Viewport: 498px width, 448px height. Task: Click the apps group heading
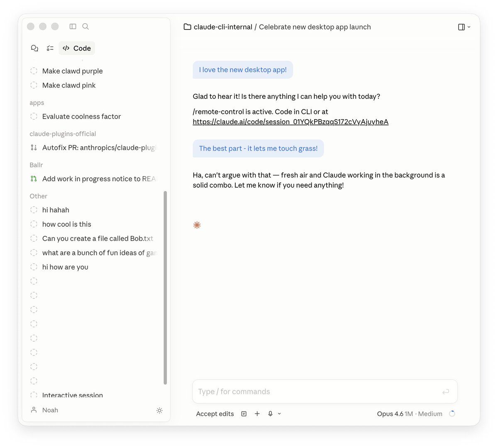tap(37, 103)
